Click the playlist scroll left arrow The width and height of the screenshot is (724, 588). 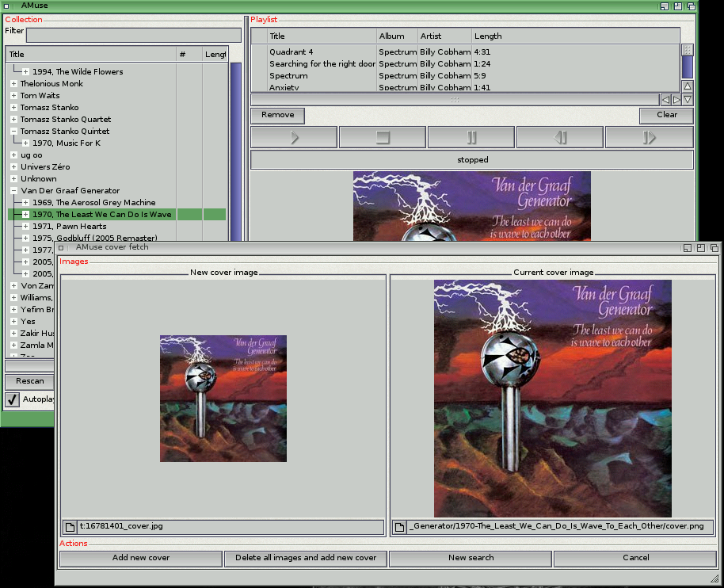[665, 99]
